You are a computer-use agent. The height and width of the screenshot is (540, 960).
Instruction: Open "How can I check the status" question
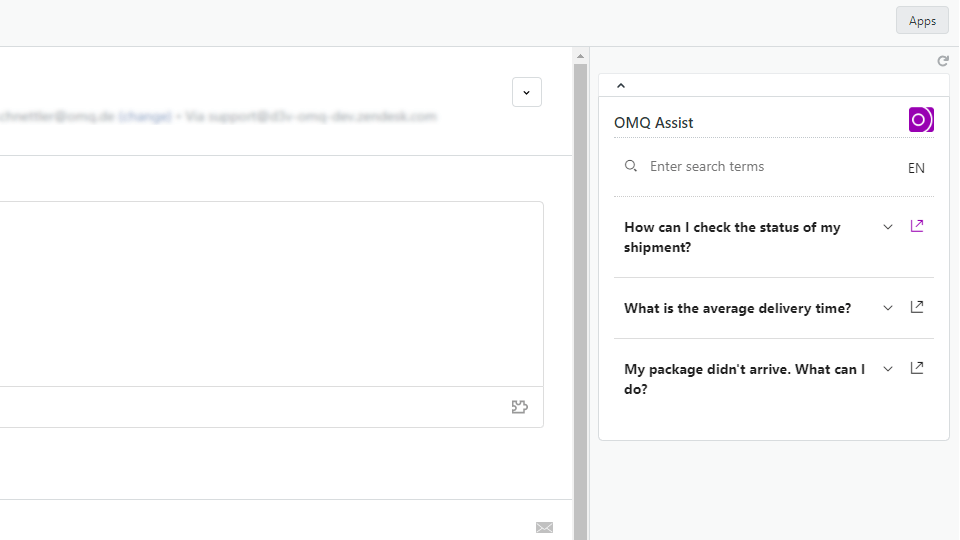(x=732, y=237)
